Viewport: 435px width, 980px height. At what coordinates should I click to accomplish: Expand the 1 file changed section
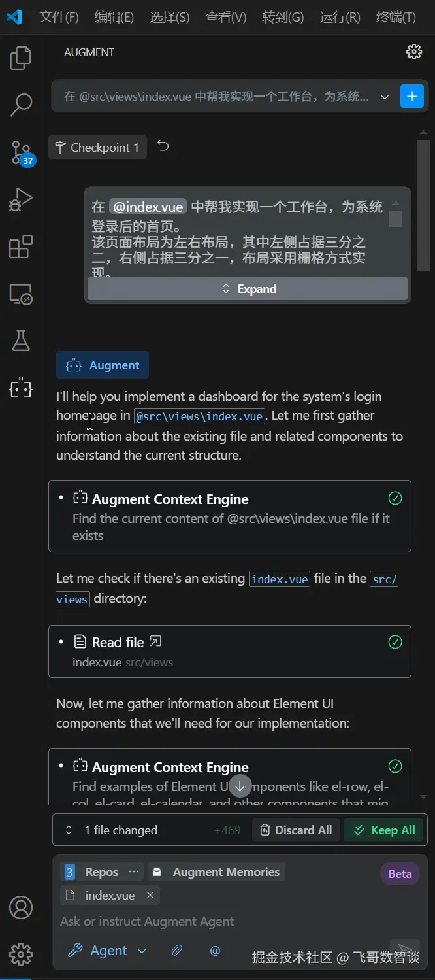click(x=69, y=830)
